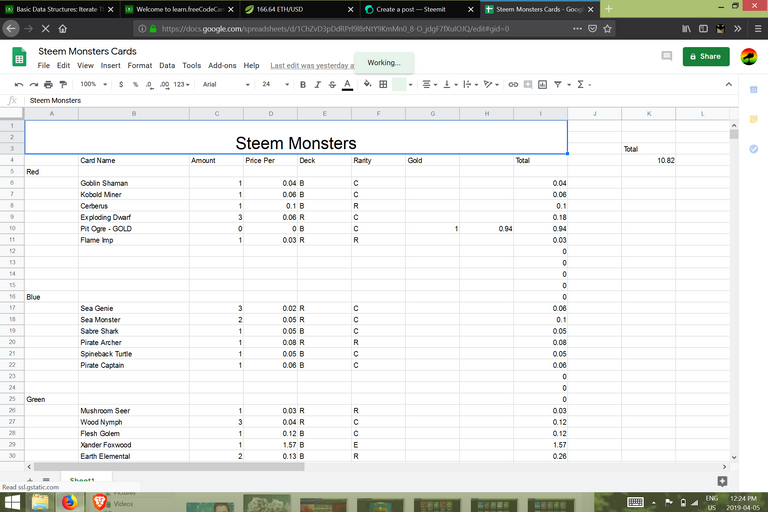Click the Explore button at bottom
The width and height of the screenshot is (768, 512).
click(722, 481)
